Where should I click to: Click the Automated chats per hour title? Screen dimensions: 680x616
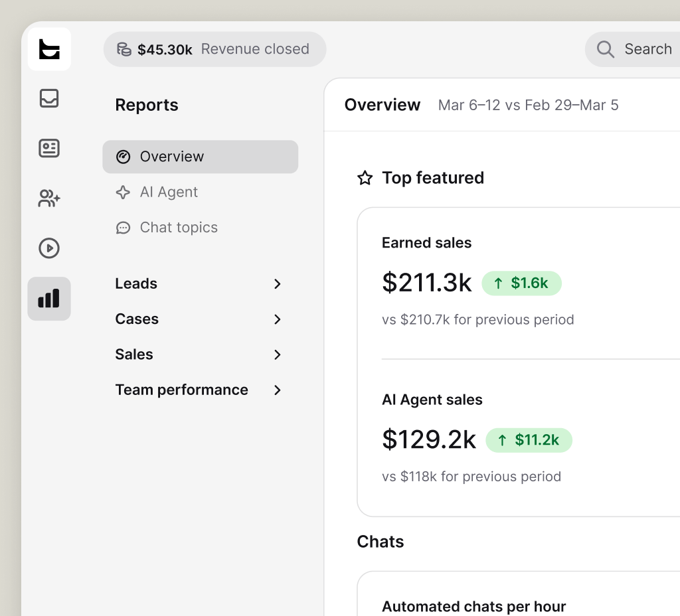click(474, 606)
